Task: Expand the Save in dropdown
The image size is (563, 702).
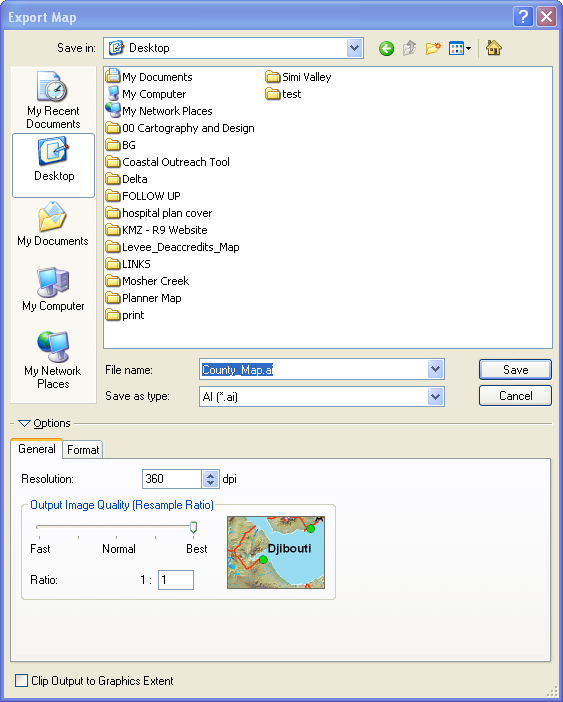Action: point(354,48)
